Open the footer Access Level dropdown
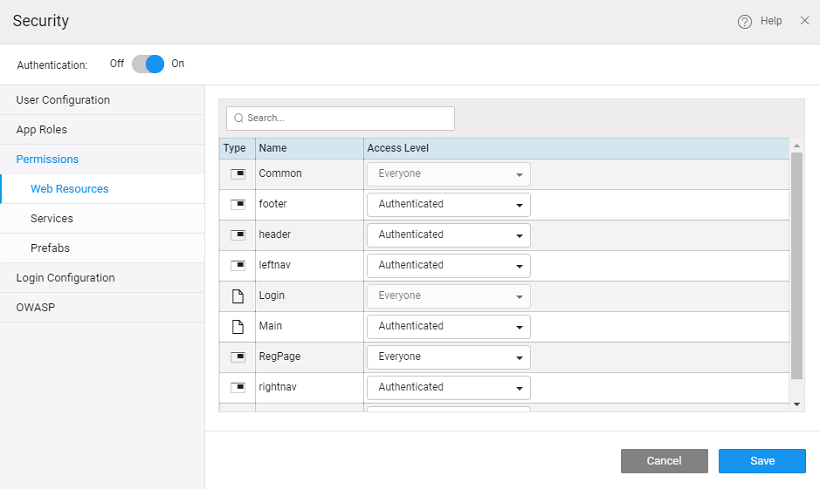 point(448,205)
